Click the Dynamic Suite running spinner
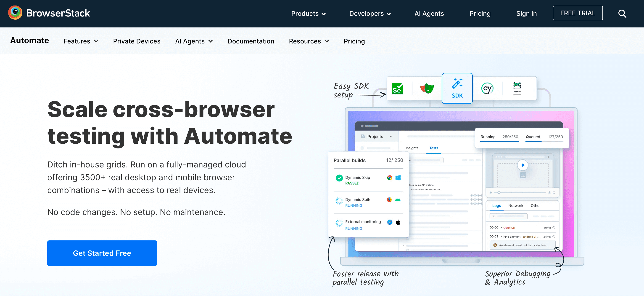The width and height of the screenshot is (644, 296). 339,201
